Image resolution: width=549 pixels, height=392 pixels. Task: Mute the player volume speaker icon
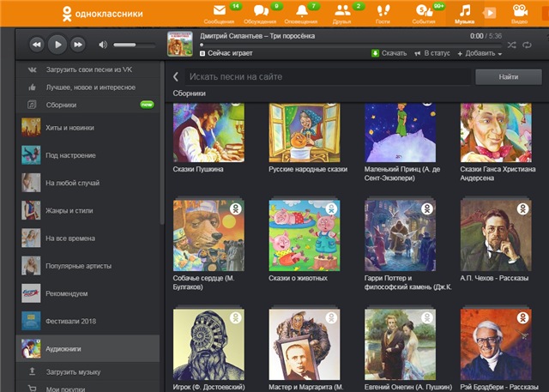coord(103,44)
